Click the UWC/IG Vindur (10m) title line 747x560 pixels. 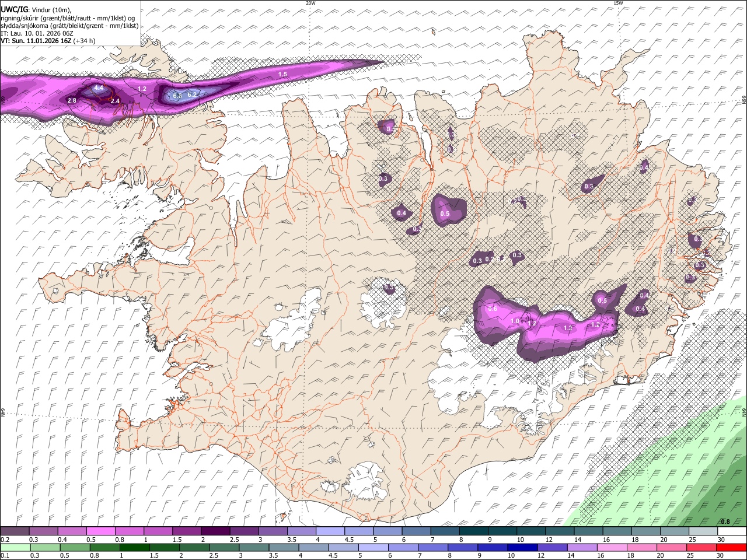point(36,10)
